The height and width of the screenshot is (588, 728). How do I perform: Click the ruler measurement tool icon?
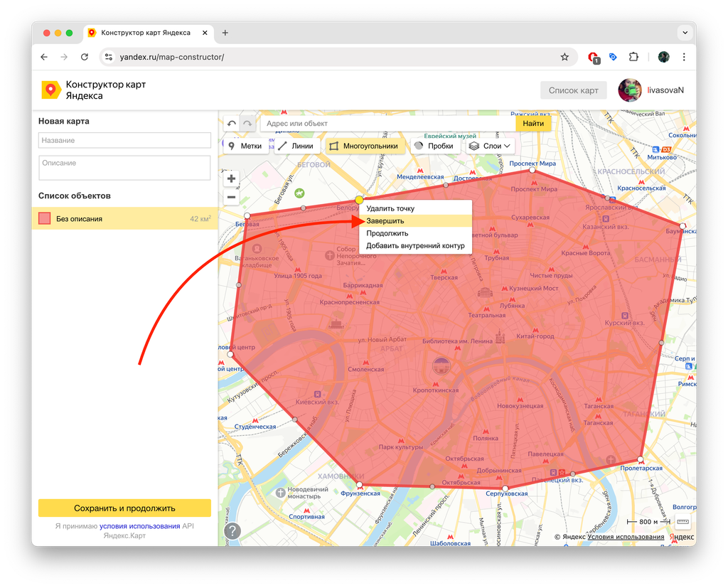pos(682,522)
